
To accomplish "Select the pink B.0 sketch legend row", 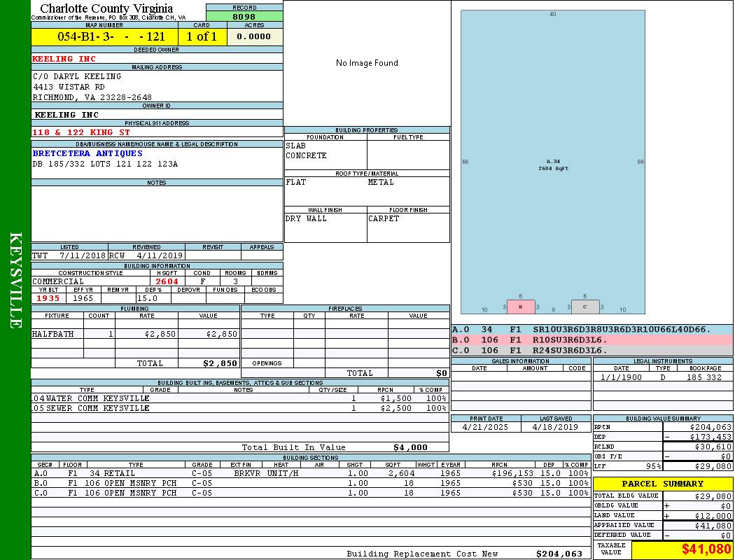I will click(591, 339).
